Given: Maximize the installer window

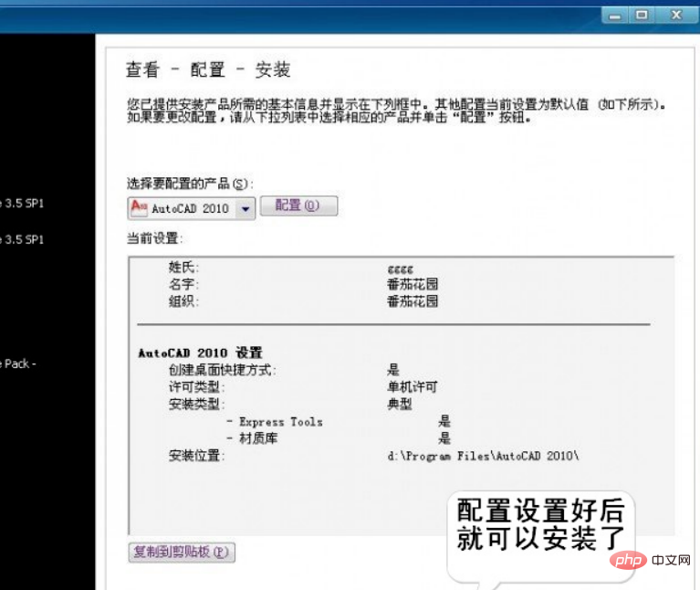Looking at the screenshot, I should pos(642,16).
